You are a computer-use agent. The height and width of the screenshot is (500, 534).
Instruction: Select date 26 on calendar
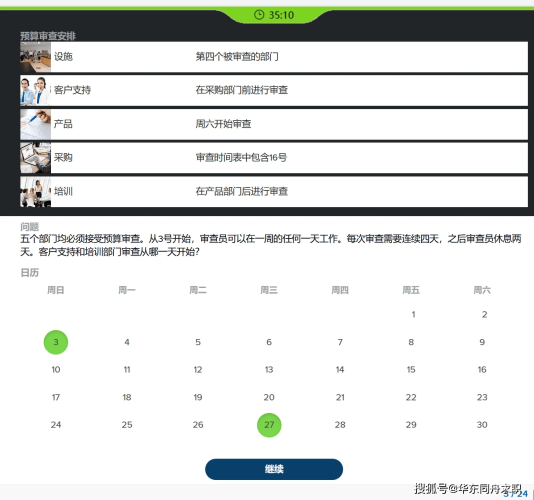point(198,425)
